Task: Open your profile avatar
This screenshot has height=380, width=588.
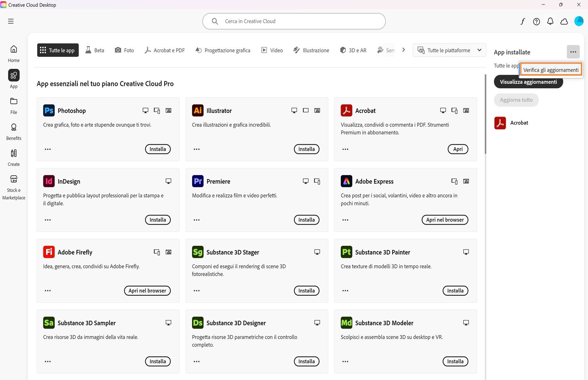Action: pyautogui.click(x=579, y=21)
